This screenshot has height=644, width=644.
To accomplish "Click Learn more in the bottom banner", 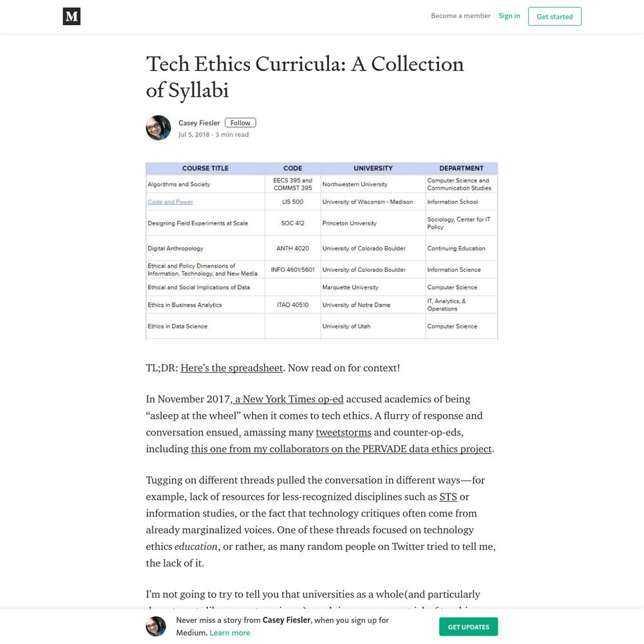I will (x=230, y=633).
